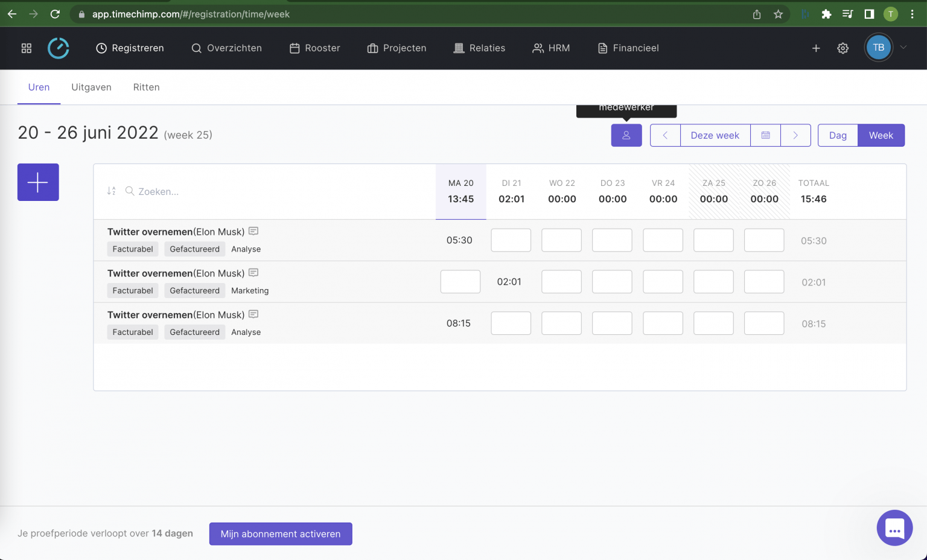Open the employee selector person icon
The width and height of the screenshot is (927, 560).
[626, 135]
